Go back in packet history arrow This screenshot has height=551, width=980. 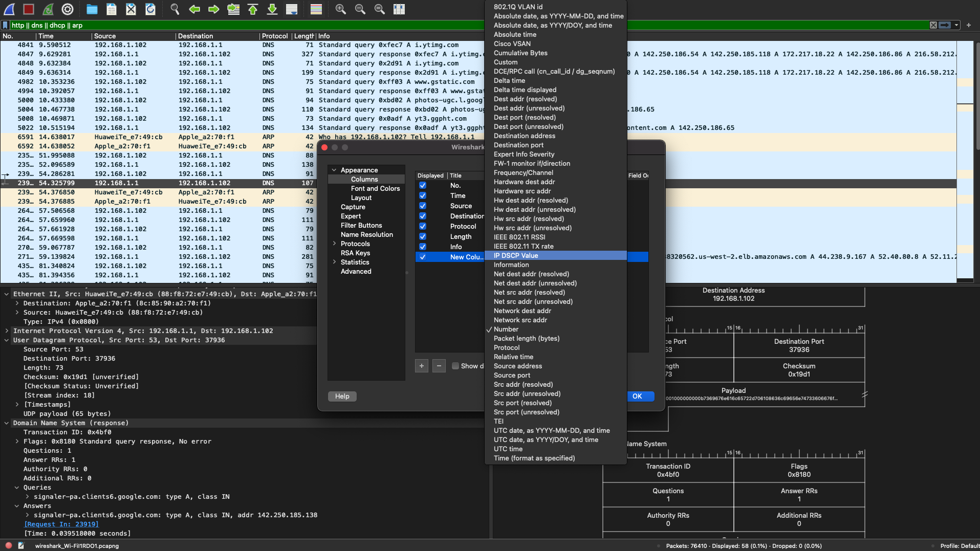pyautogui.click(x=194, y=9)
